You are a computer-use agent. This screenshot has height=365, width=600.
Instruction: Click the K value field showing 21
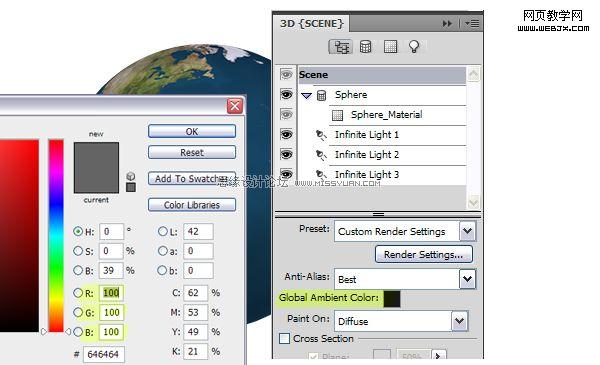(x=196, y=351)
